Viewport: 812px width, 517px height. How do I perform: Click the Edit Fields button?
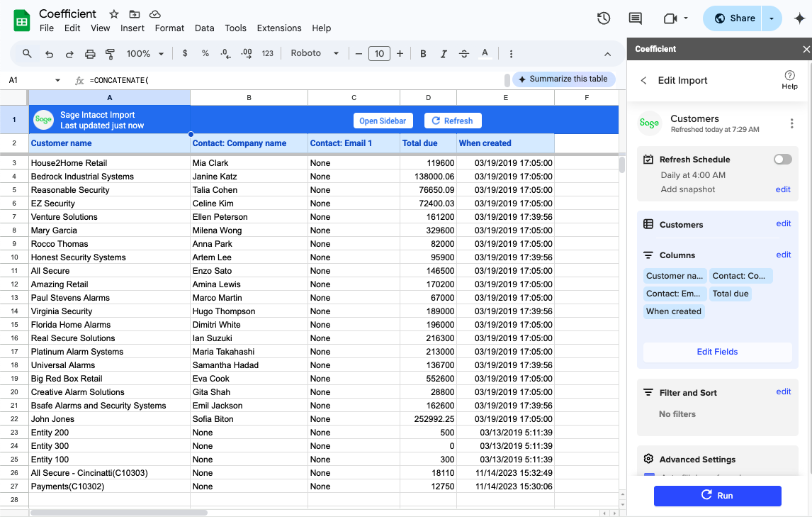click(717, 352)
